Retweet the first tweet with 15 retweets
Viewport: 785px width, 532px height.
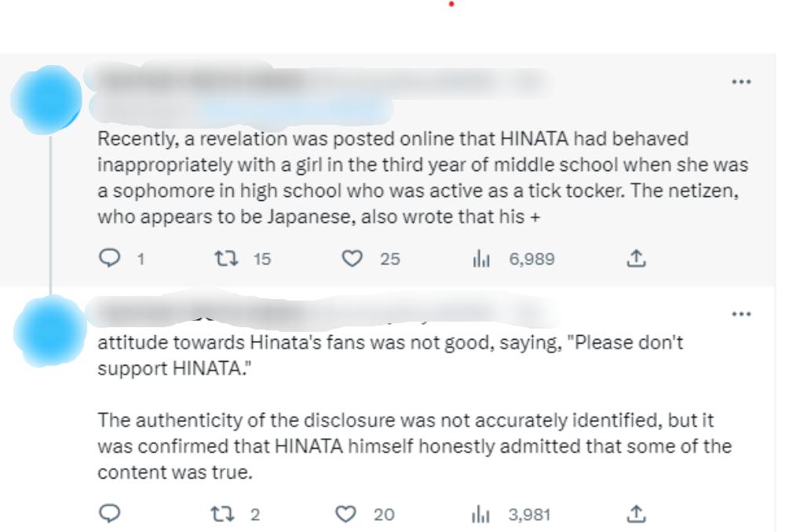(226, 258)
